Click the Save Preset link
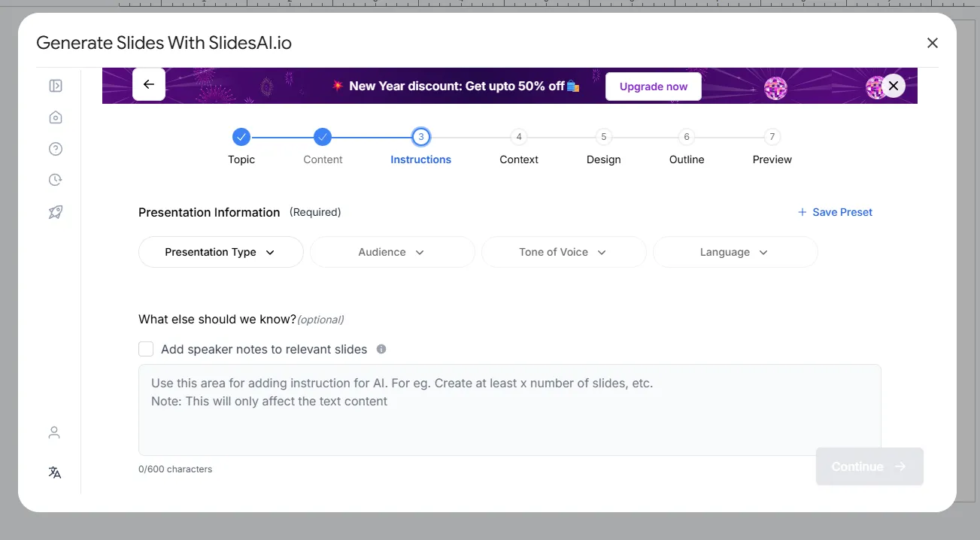This screenshot has width=980, height=540. [x=835, y=212]
